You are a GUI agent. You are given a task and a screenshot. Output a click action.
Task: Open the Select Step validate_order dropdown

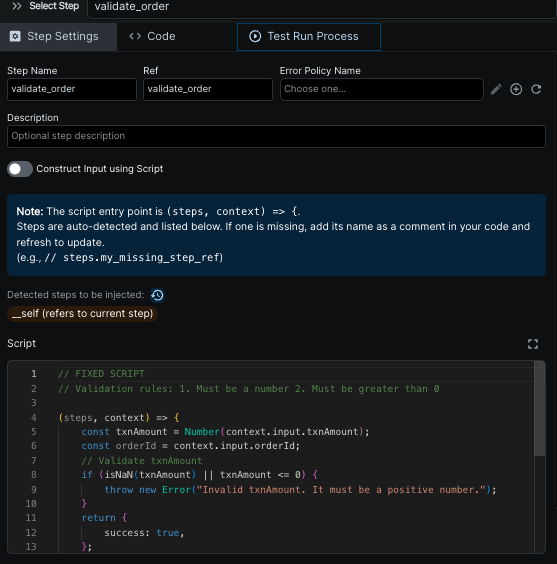coord(321,7)
